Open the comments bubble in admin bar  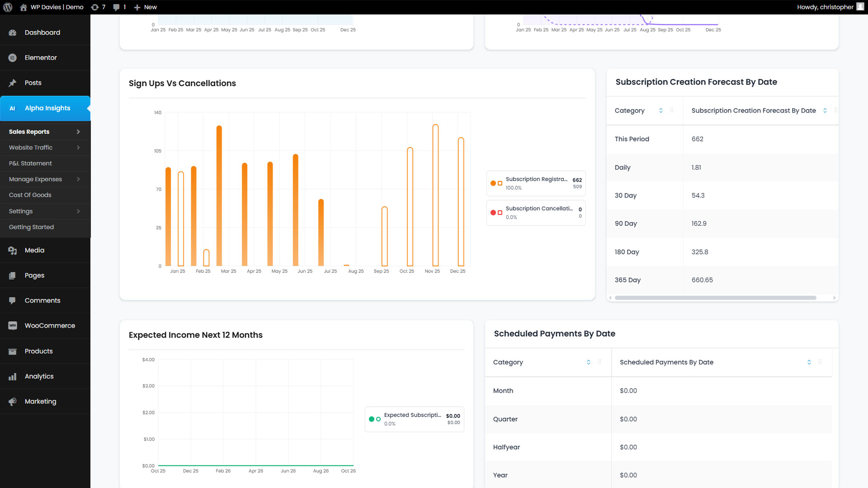(x=117, y=7)
